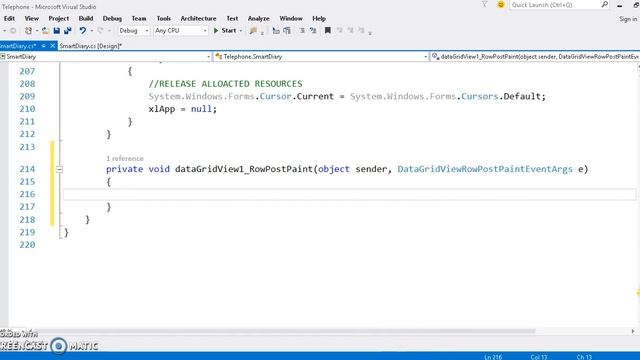Click the New Project icon
Image resolution: width=640 pixels, height=360 pixels.
point(28,31)
